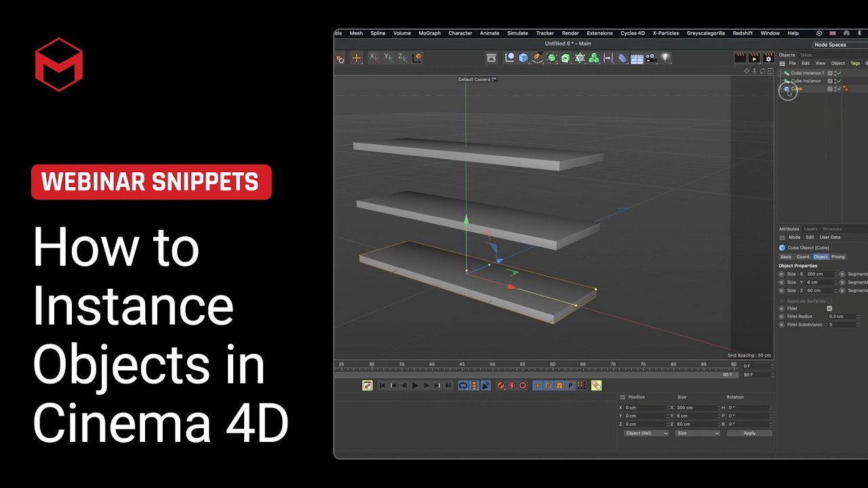Open User Data in Attributes panel

coord(830,237)
